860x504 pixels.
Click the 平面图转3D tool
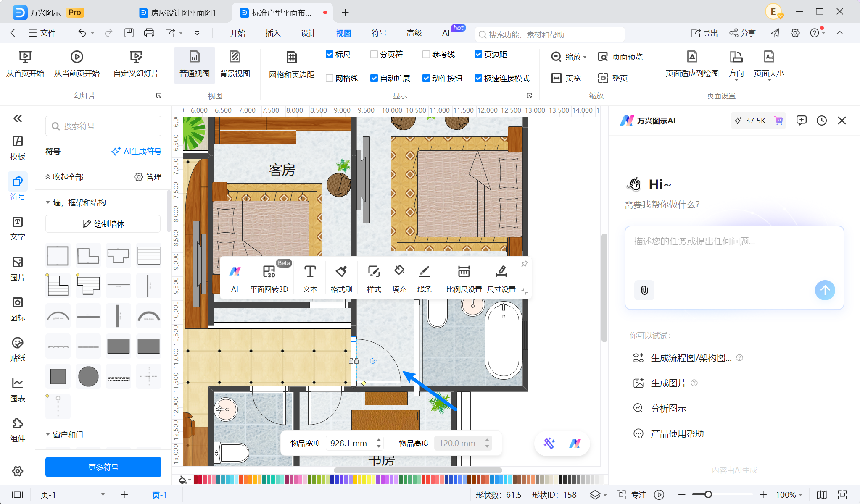click(x=269, y=278)
